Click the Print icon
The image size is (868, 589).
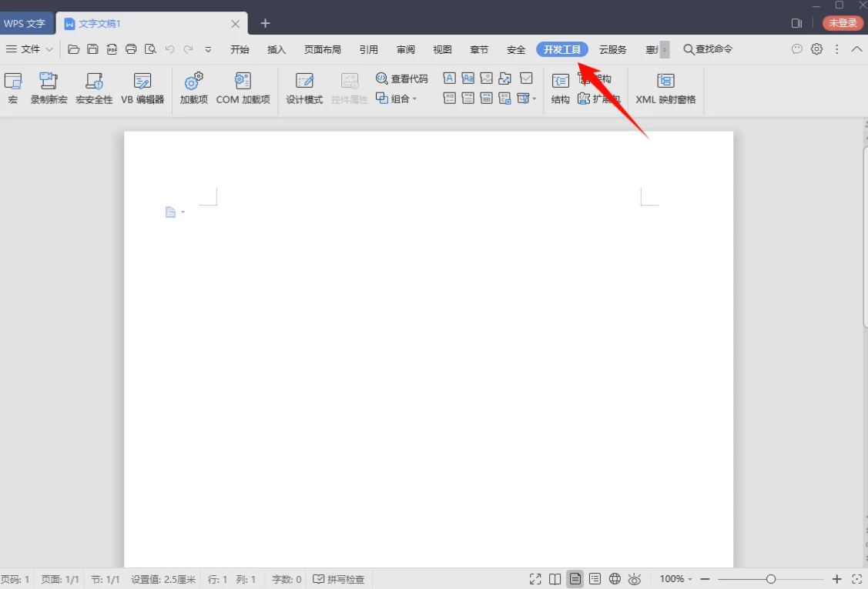pos(131,49)
